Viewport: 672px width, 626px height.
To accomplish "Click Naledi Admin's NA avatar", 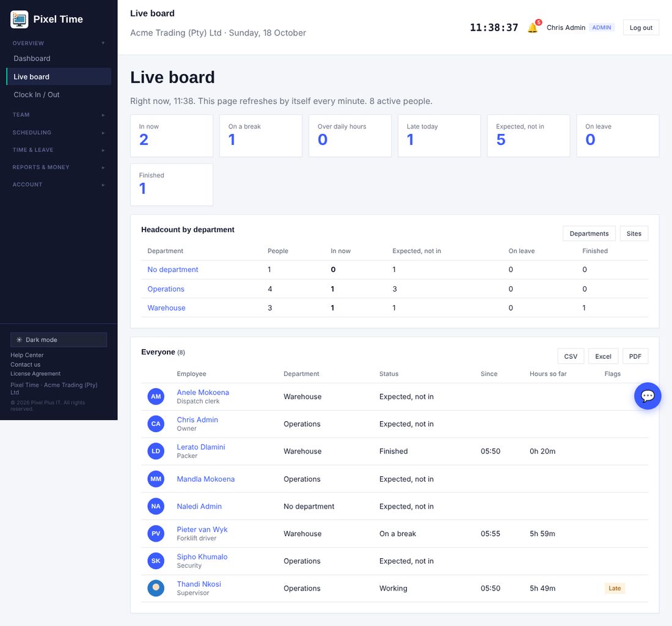I will [156, 506].
